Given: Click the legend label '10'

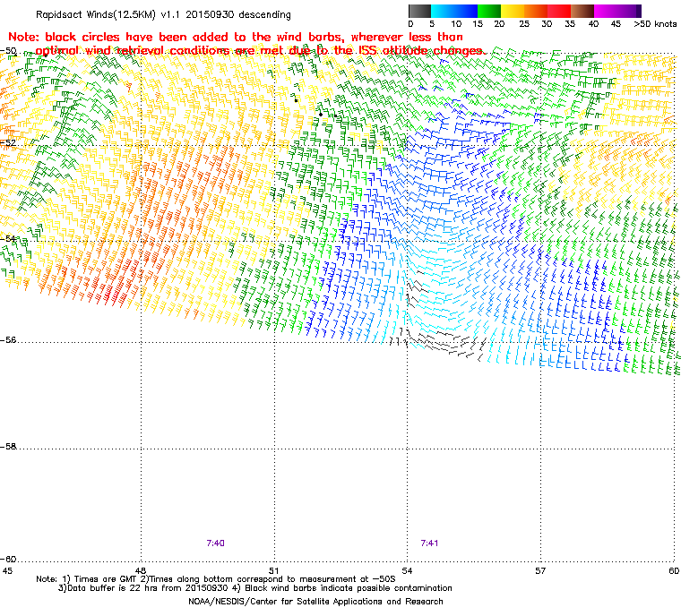Looking at the screenshot, I should 456,24.
